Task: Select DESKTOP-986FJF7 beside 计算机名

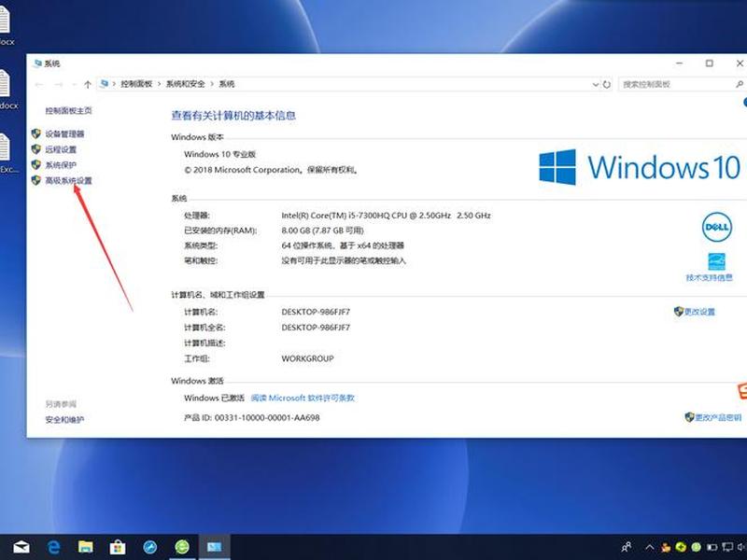Action: pyautogui.click(x=316, y=312)
